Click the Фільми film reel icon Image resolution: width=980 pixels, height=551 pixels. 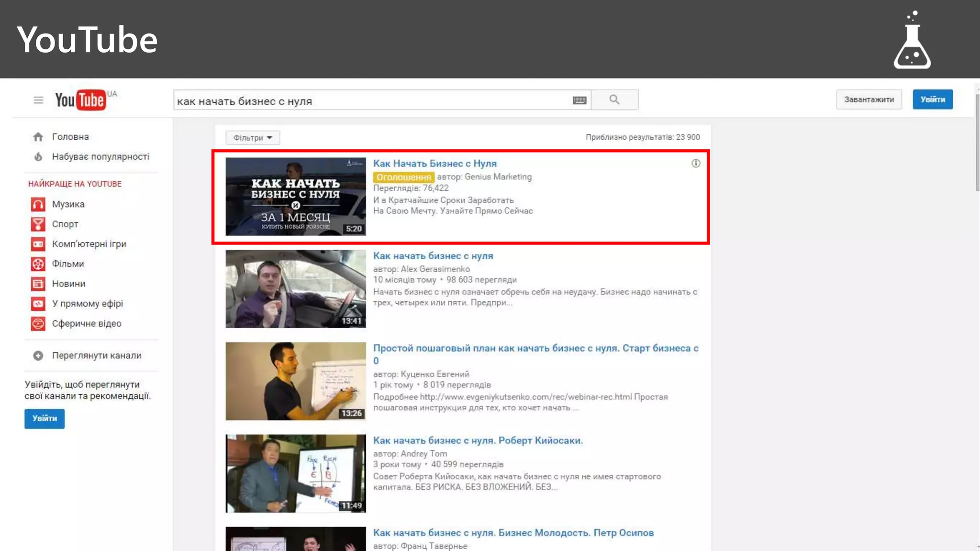tap(38, 264)
